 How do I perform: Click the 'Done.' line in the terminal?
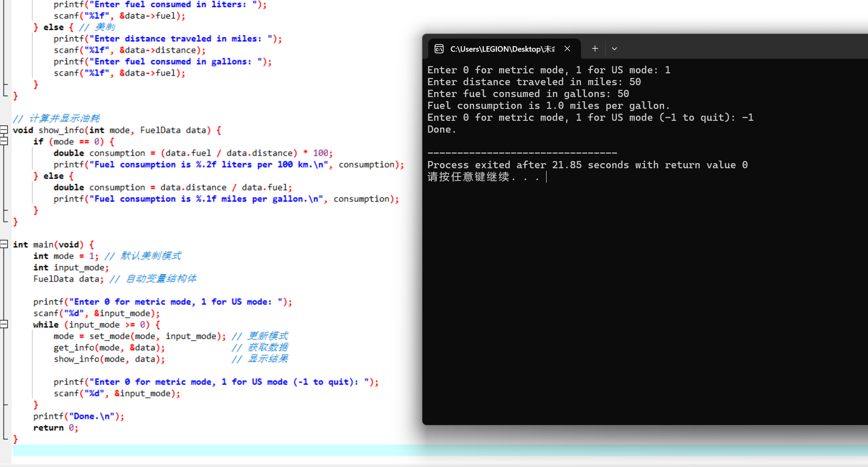coord(441,129)
